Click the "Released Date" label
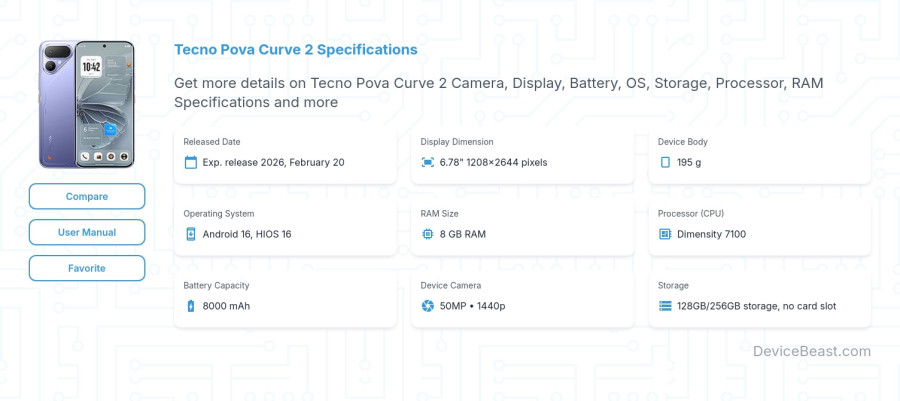 coord(212,142)
